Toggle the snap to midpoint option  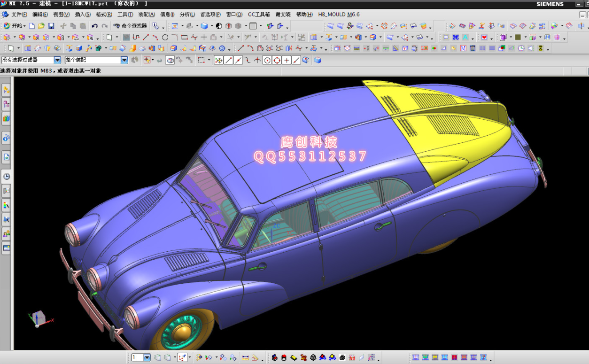tap(238, 60)
